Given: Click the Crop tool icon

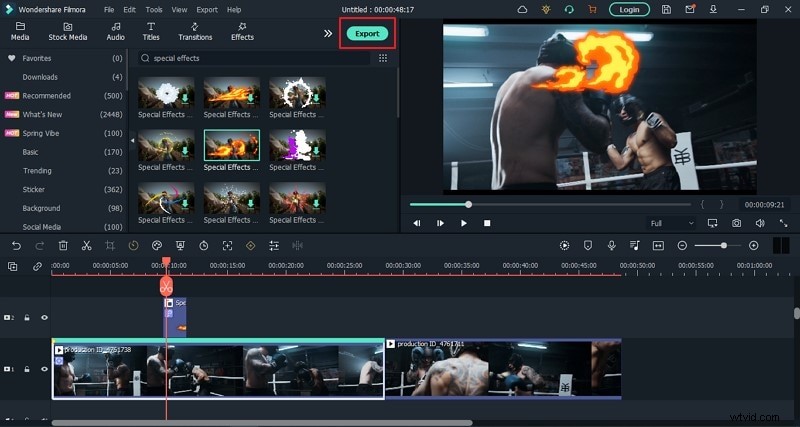Looking at the screenshot, I should 110,246.
